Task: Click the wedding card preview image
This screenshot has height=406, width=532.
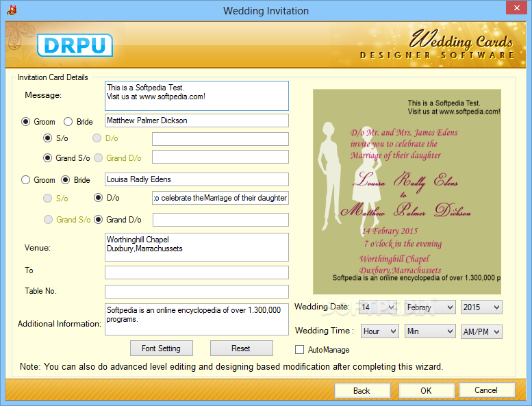Action: pos(407,192)
